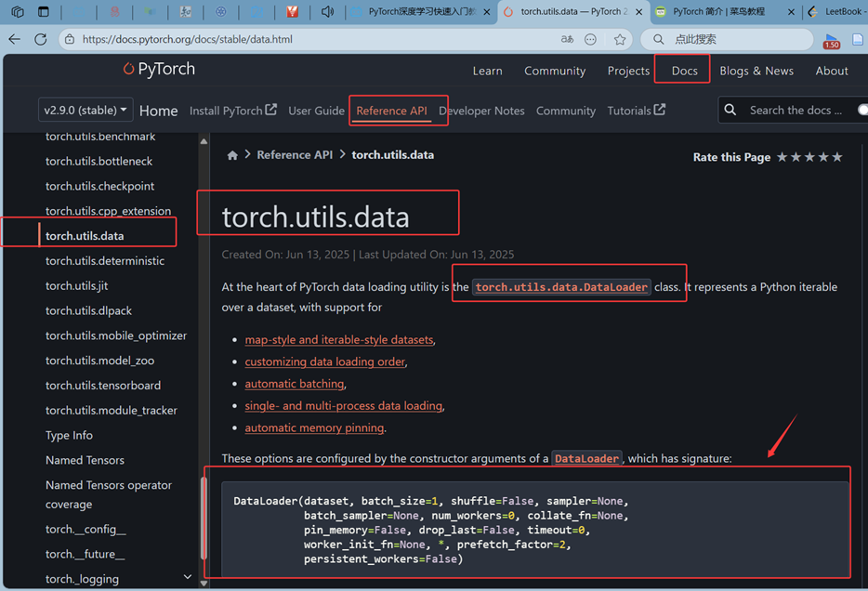Reload the current page
Viewport: 868px width, 591px height.
[40, 39]
